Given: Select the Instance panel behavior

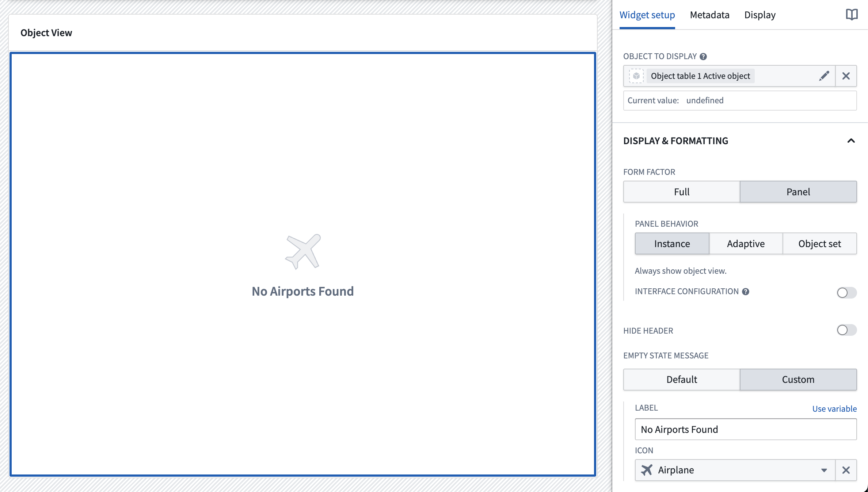Looking at the screenshot, I should coord(672,243).
